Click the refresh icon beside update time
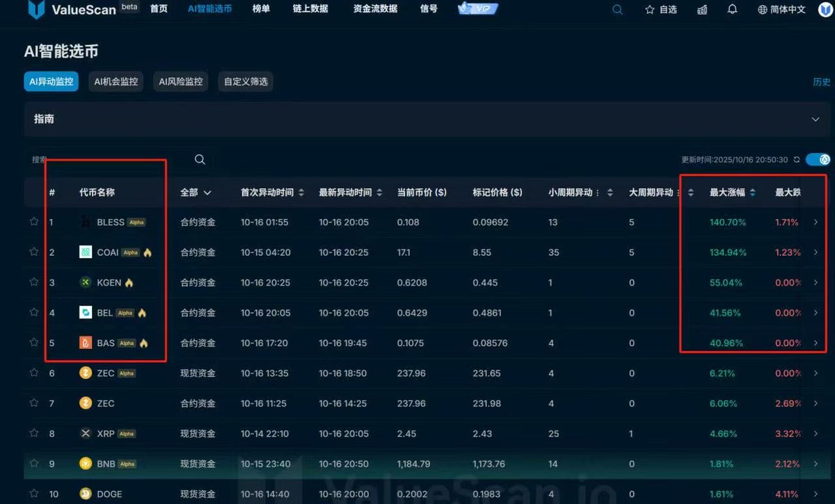Image resolution: width=835 pixels, height=504 pixels. coord(797,160)
